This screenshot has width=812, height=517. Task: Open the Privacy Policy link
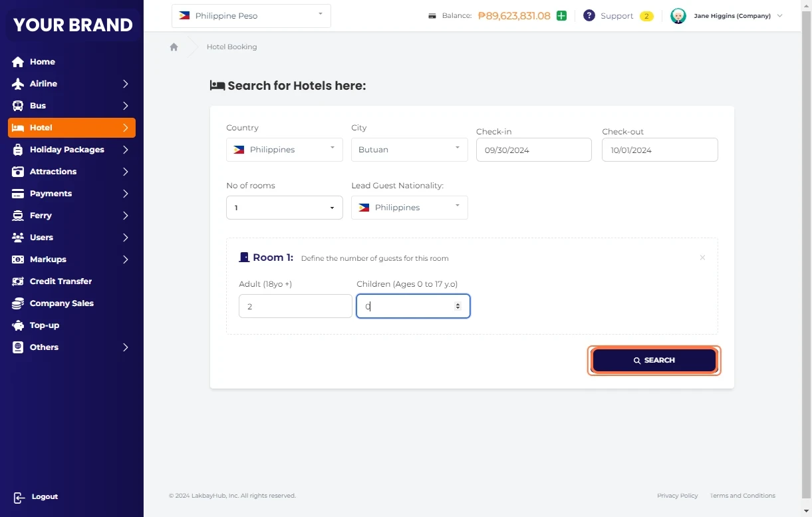pos(677,496)
